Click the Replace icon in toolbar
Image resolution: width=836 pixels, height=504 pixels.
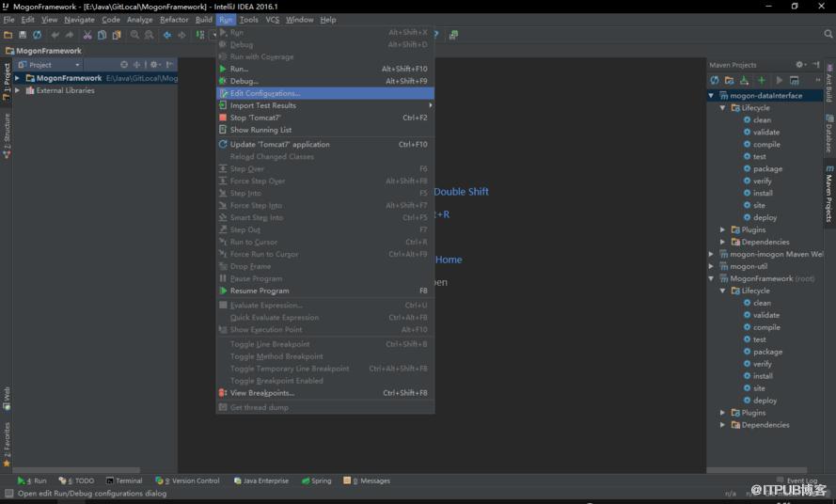coord(149,35)
